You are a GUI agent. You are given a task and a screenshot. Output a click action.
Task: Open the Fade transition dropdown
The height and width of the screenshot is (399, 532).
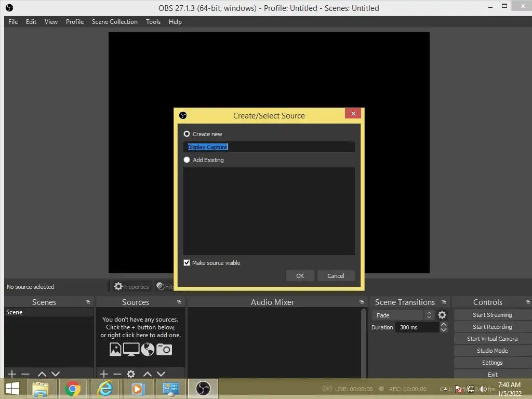coord(403,315)
